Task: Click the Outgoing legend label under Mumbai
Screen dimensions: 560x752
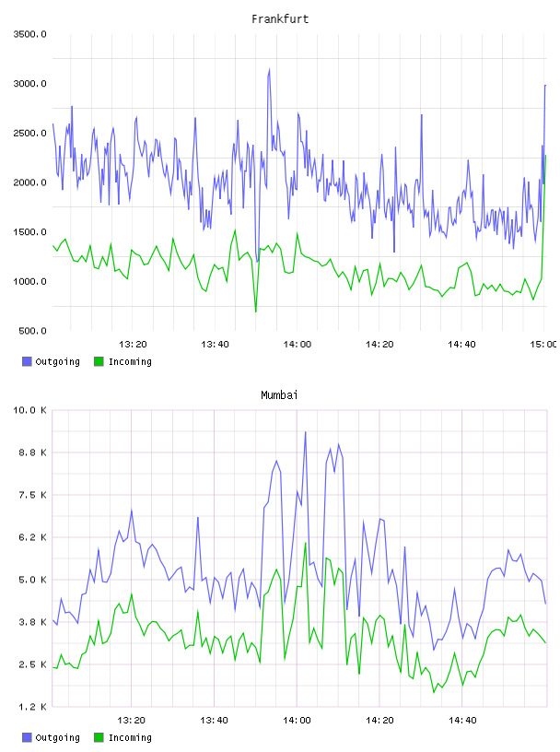Action: coord(57,738)
